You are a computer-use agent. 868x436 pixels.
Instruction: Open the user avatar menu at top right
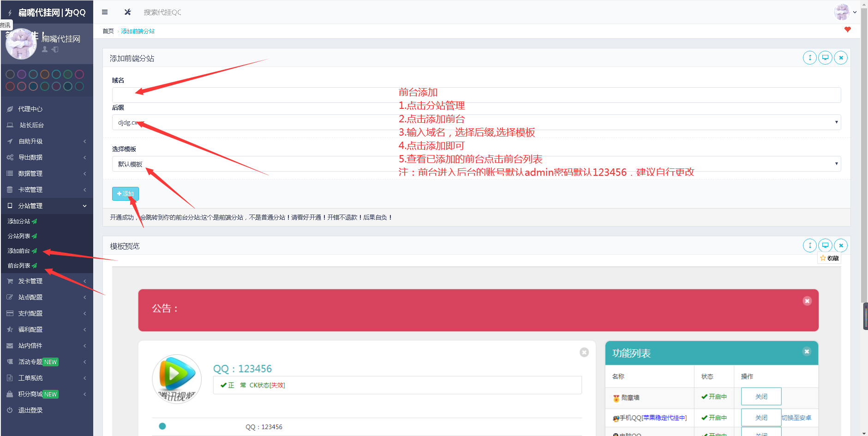pos(845,12)
